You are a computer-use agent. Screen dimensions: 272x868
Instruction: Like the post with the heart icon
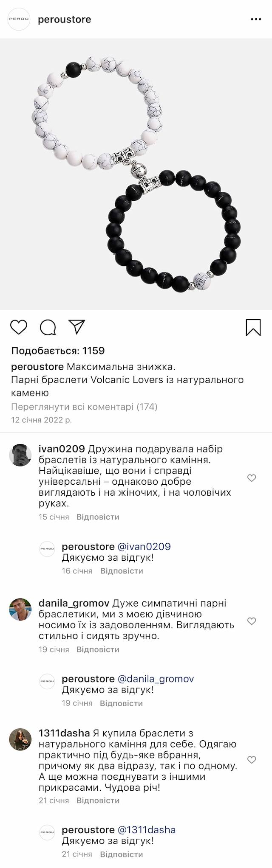(x=19, y=327)
